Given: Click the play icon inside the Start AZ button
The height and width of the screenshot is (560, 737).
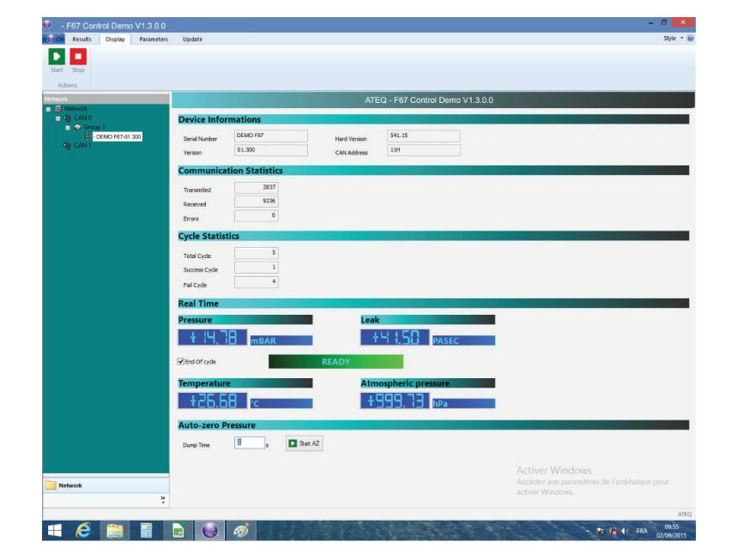Looking at the screenshot, I should (292, 443).
